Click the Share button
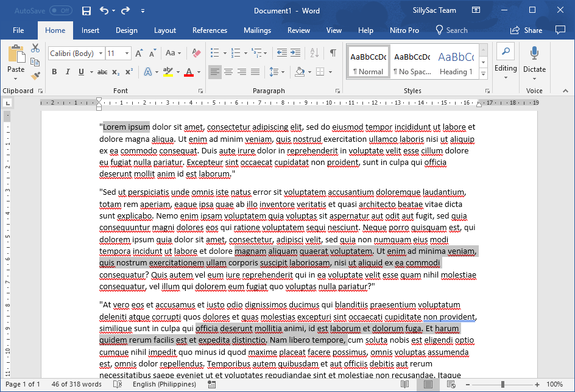Image resolution: width=575 pixels, height=392 pixels. (x=526, y=30)
